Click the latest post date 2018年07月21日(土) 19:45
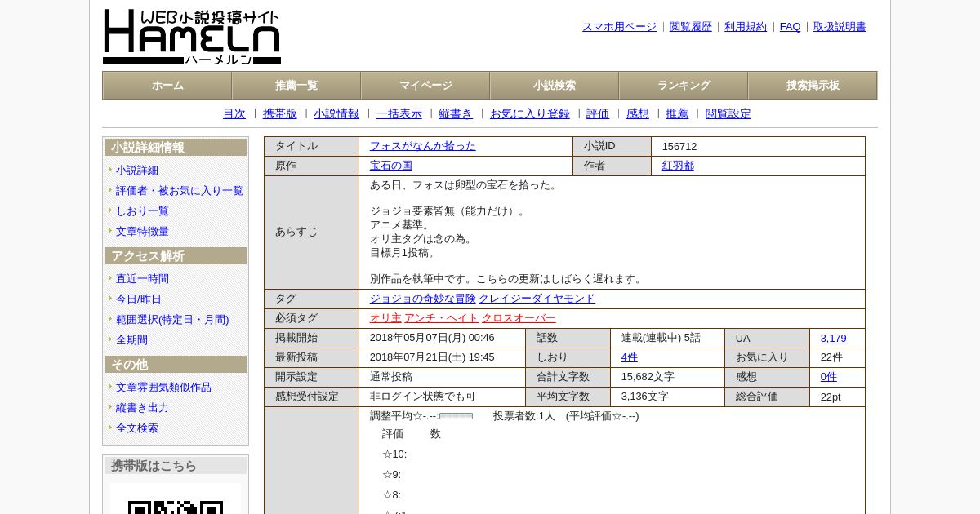This screenshot has width=980, height=514. [432, 357]
